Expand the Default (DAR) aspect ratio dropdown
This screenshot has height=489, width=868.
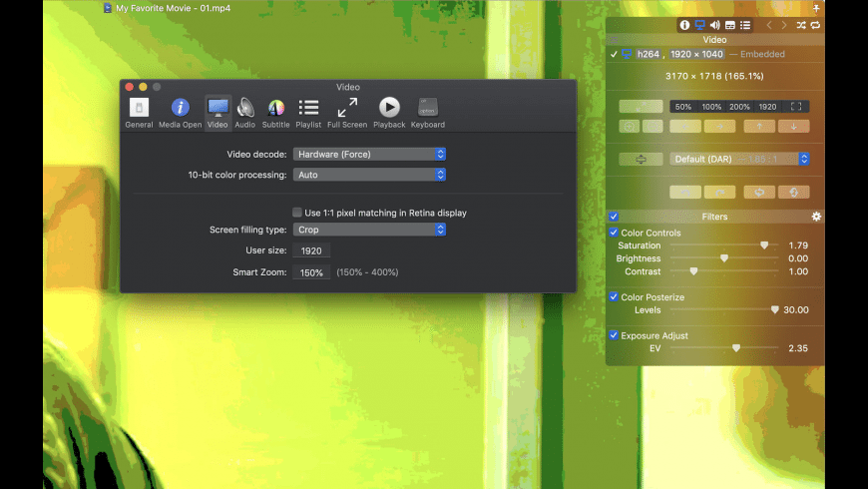point(739,159)
